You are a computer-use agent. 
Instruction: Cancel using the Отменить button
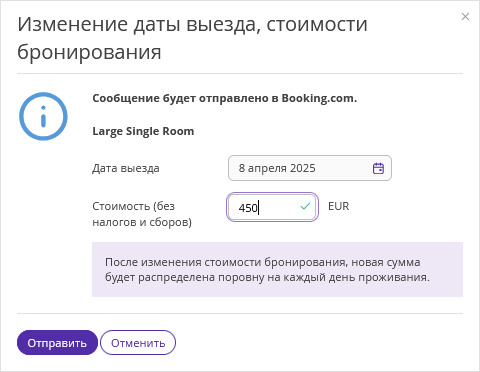pyautogui.click(x=138, y=343)
